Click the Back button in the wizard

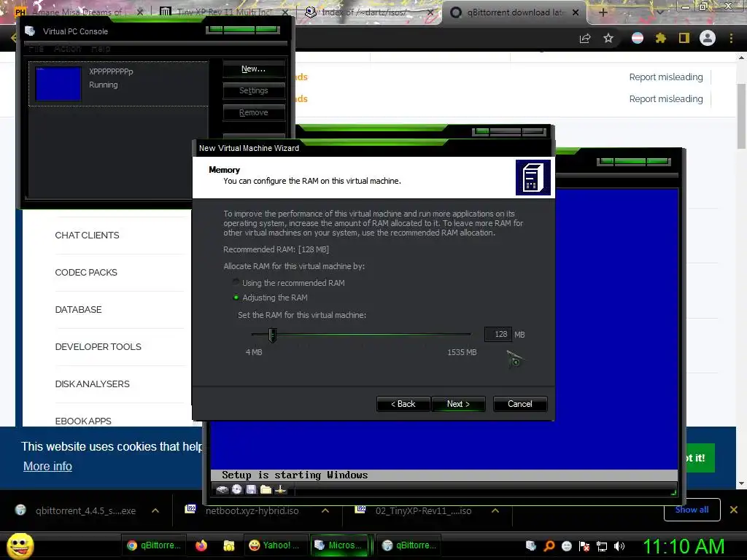(x=403, y=404)
